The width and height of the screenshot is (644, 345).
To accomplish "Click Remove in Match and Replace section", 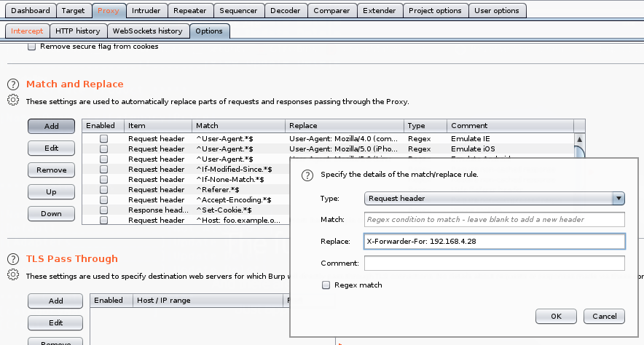I will (52, 170).
